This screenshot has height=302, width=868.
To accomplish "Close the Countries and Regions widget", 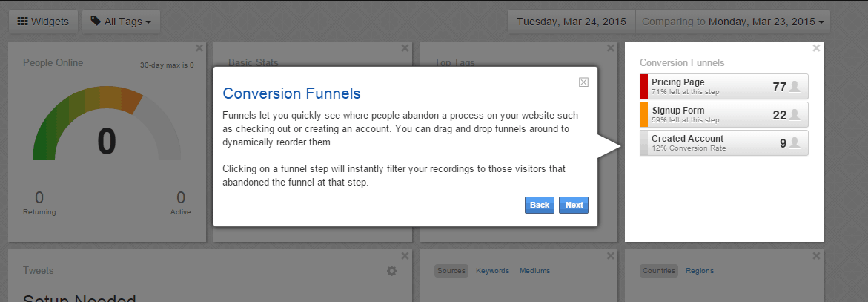I will point(816,256).
